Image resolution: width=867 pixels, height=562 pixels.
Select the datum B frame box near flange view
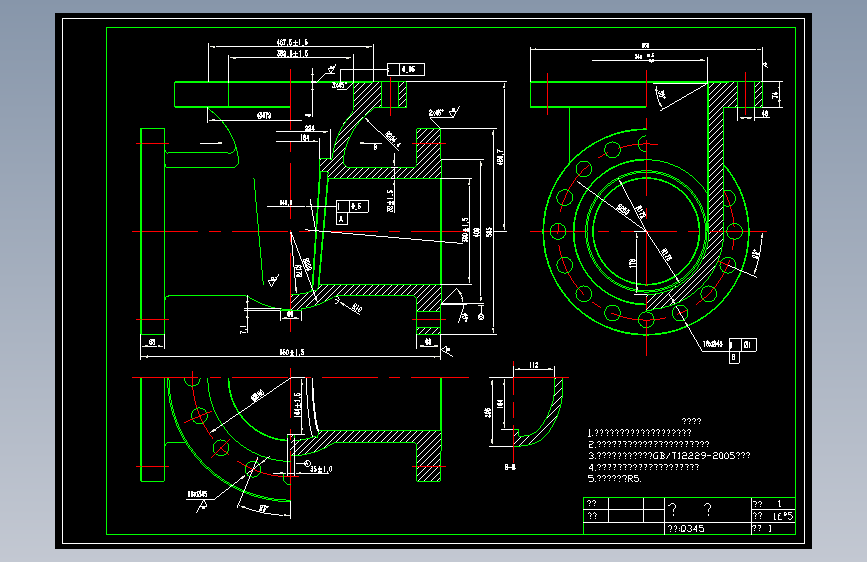click(x=734, y=357)
